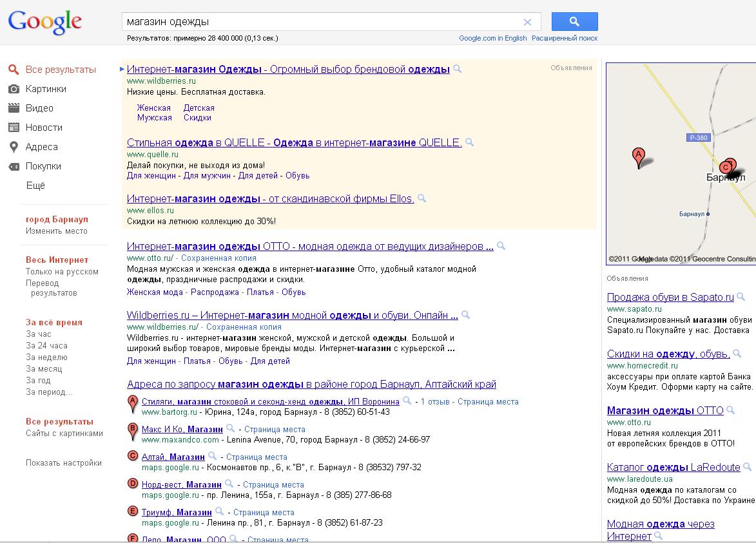Click pin A on the Barnaul map
The height and width of the screenshot is (543, 756).
(638, 158)
